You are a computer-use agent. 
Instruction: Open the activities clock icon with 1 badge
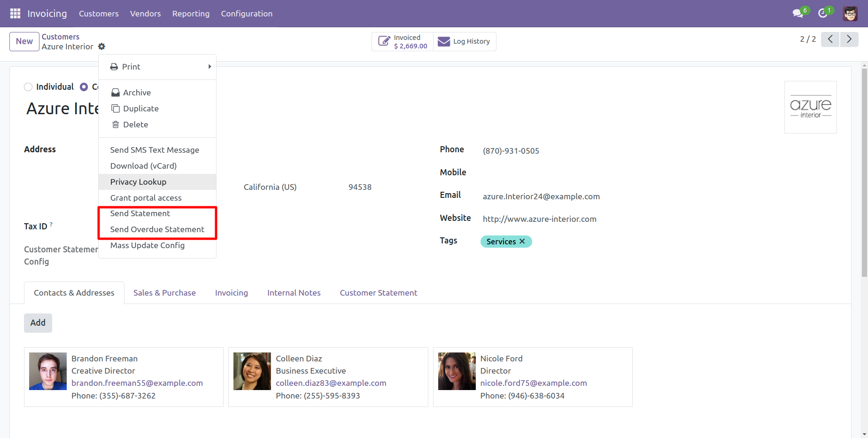coord(823,13)
